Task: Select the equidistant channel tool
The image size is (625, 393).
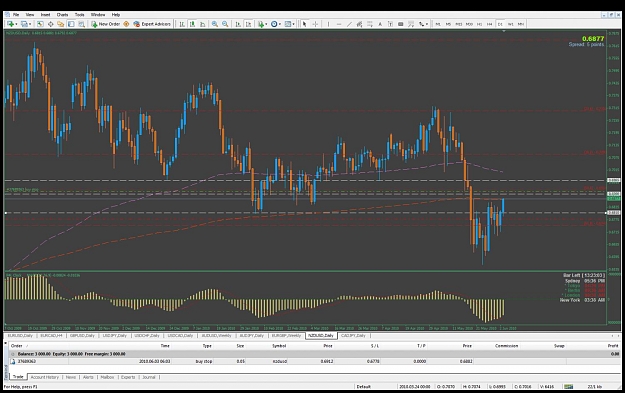Action: click(359, 24)
